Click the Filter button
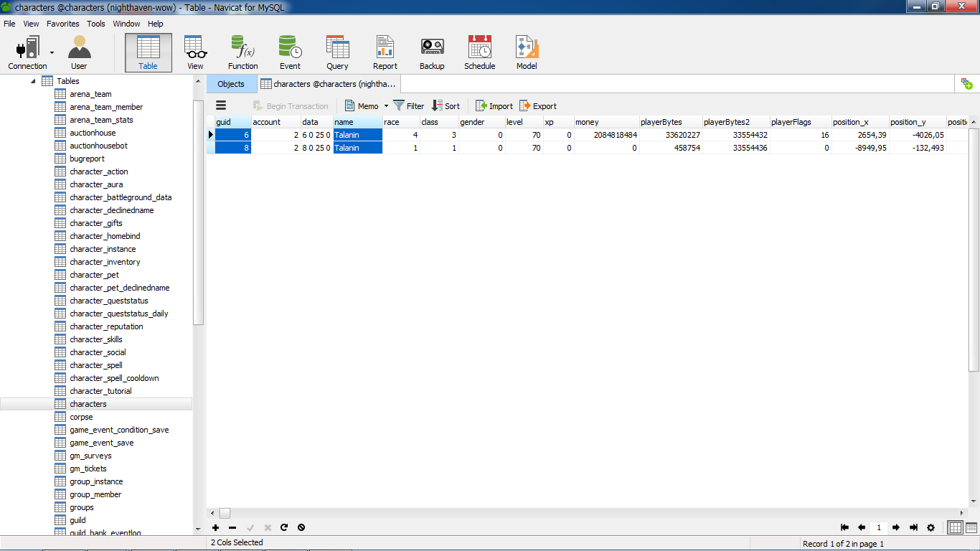Viewport: 980px width, 551px height. pos(409,106)
